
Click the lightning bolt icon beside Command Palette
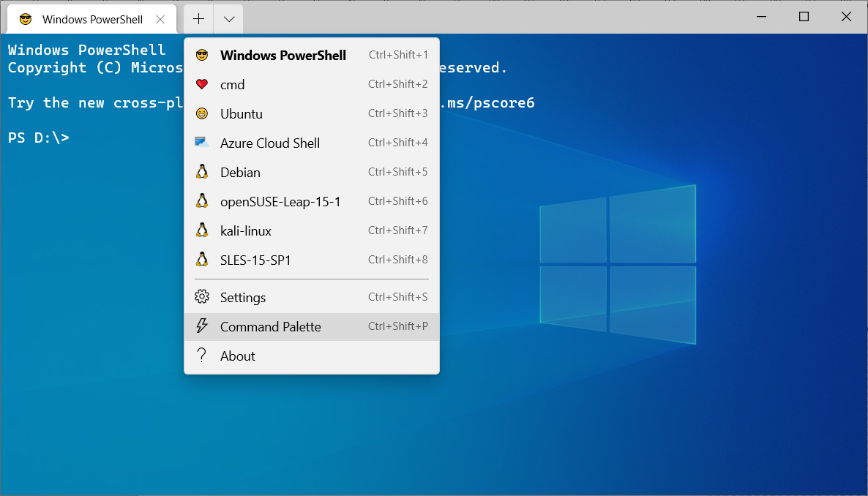pos(202,326)
